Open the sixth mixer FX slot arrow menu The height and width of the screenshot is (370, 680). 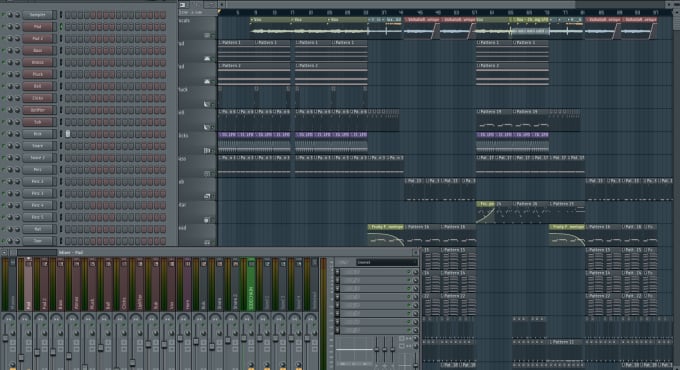pos(338,314)
